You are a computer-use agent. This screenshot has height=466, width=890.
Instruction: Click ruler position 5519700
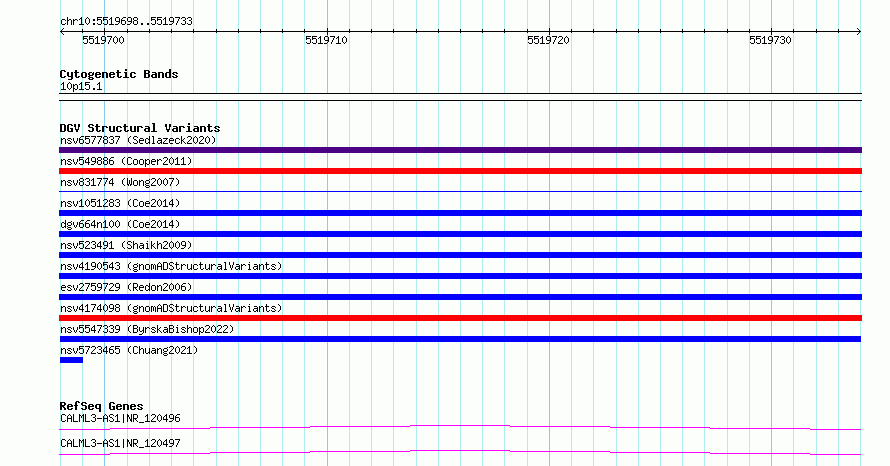coord(103,40)
